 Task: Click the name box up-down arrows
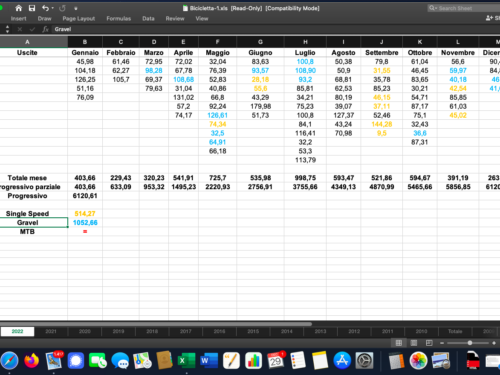(x=7, y=29)
